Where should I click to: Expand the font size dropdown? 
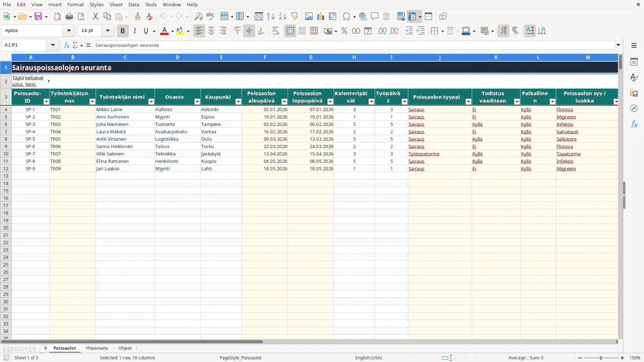tap(108, 31)
